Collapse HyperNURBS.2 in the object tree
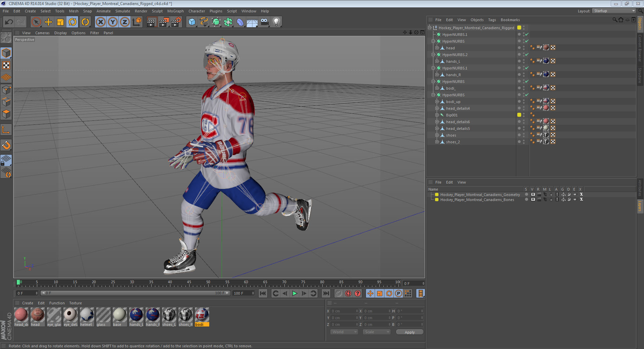The width and height of the screenshot is (644, 349). 433,55
